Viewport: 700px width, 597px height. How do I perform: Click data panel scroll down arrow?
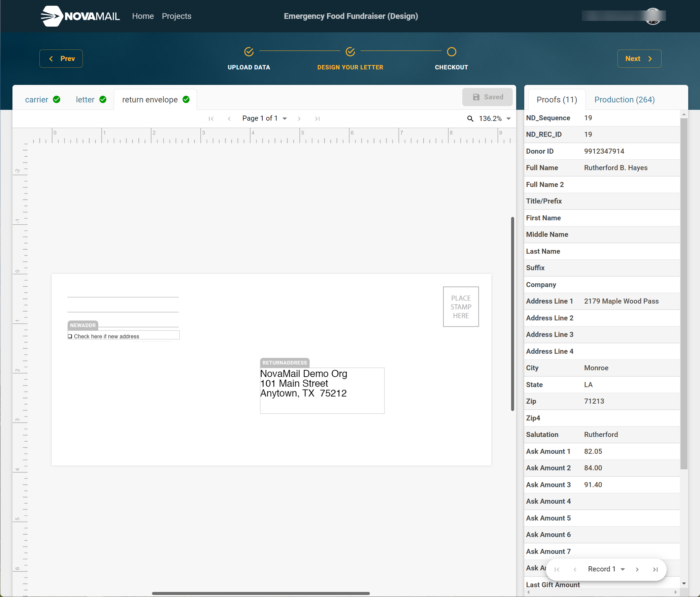pos(684,584)
